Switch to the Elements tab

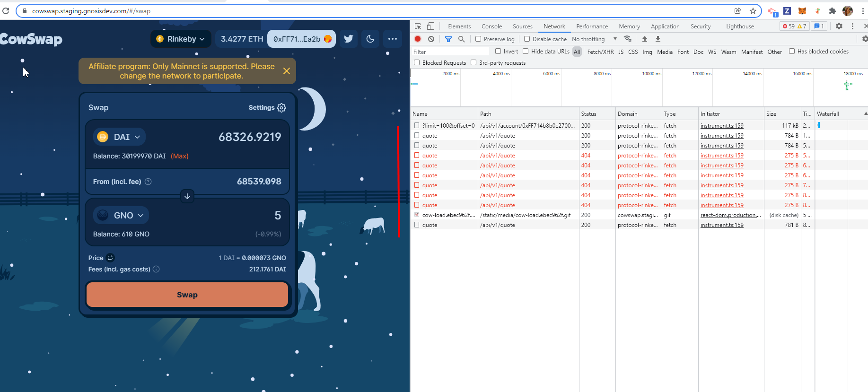pyautogui.click(x=459, y=26)
